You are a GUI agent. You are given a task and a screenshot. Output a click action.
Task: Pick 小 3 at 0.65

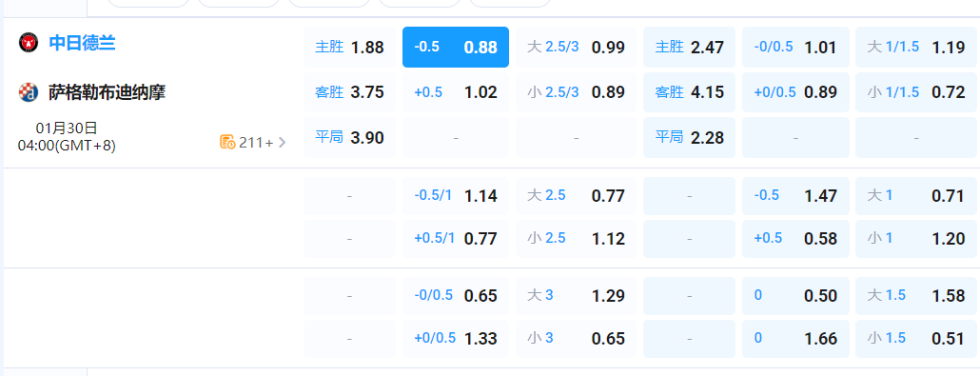click(576, 339)
